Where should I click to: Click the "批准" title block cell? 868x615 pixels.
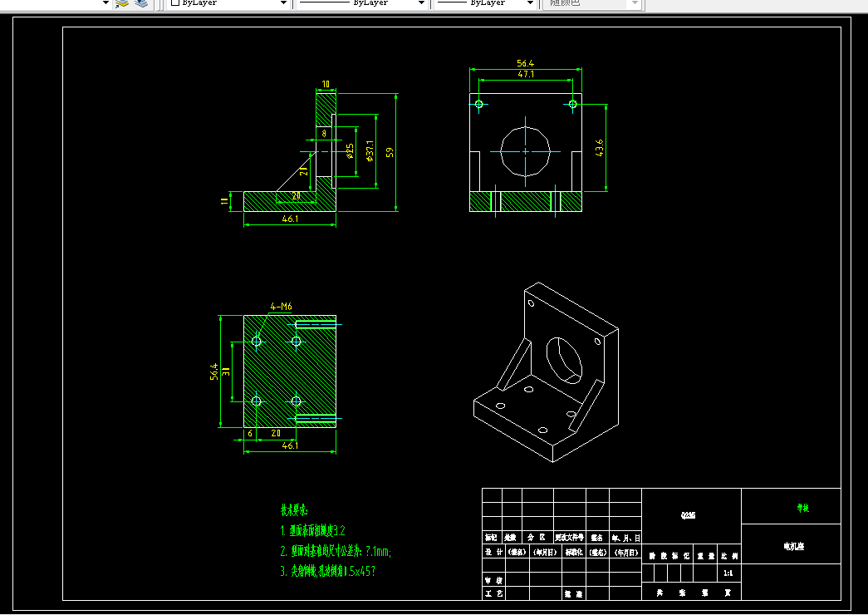coord(573,594)
